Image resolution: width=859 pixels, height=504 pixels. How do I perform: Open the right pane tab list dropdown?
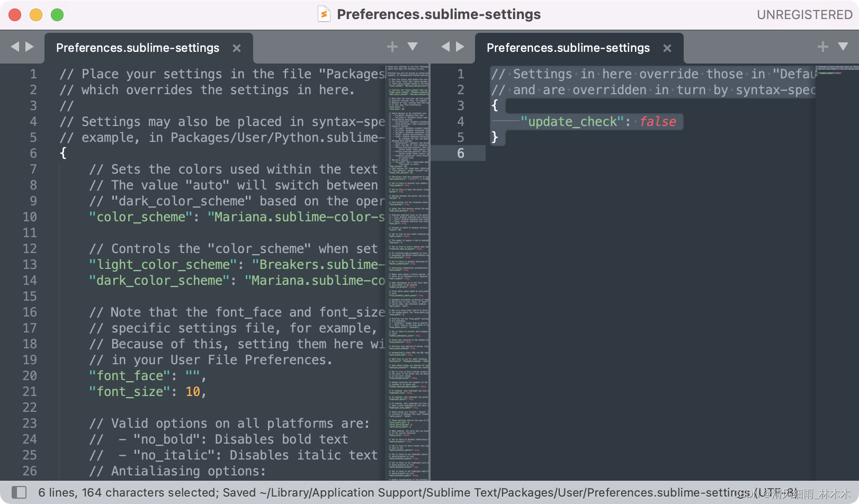point(843,47)
